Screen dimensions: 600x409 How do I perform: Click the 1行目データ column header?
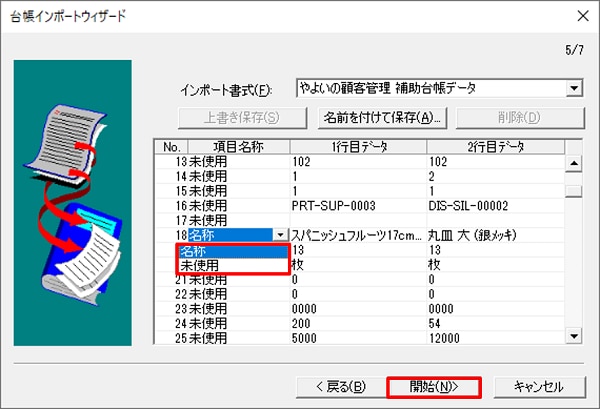click(359, 147)
